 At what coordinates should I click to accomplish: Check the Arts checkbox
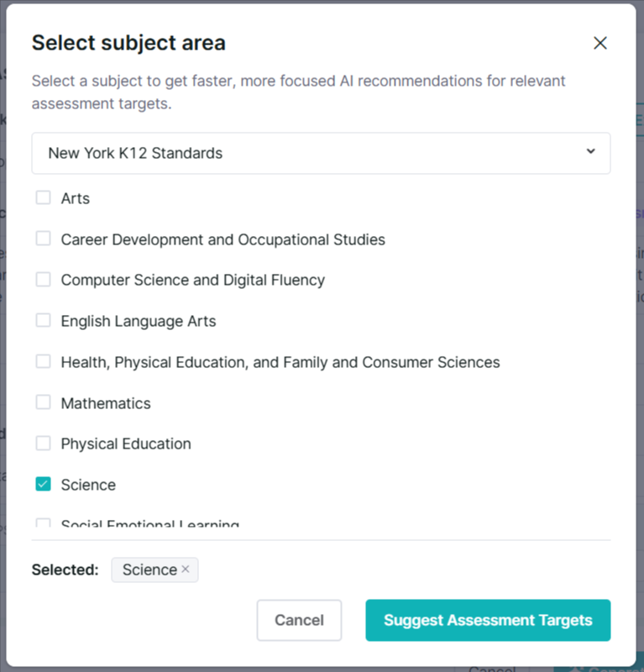pos(44,197)
